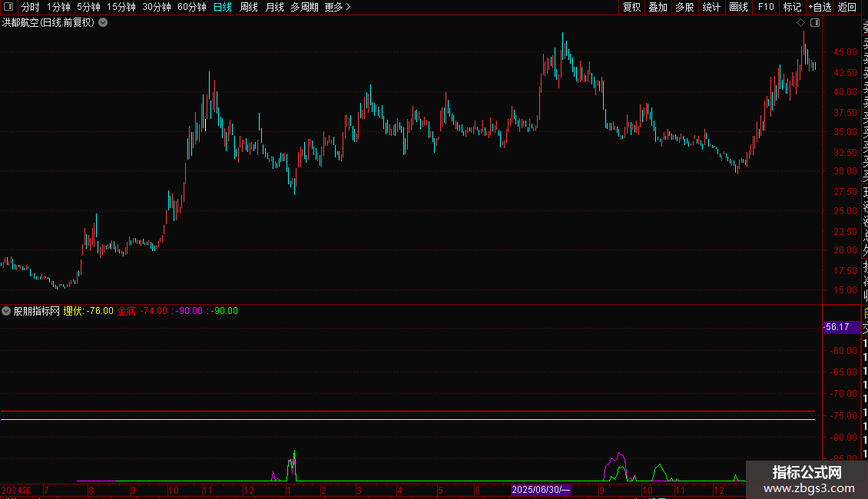The image size is (868, 499).
Task: Expand the 更多 periods menu
Action: [338, 7]
